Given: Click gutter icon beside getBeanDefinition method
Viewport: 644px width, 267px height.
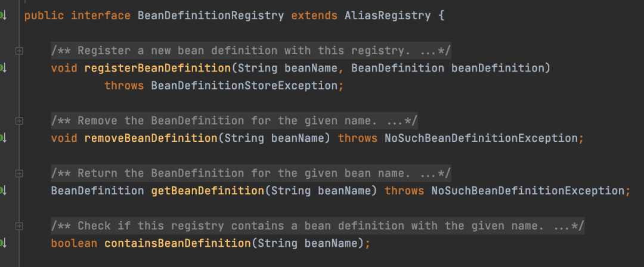Looking at the screenshot, I should (x=4, y=191).
